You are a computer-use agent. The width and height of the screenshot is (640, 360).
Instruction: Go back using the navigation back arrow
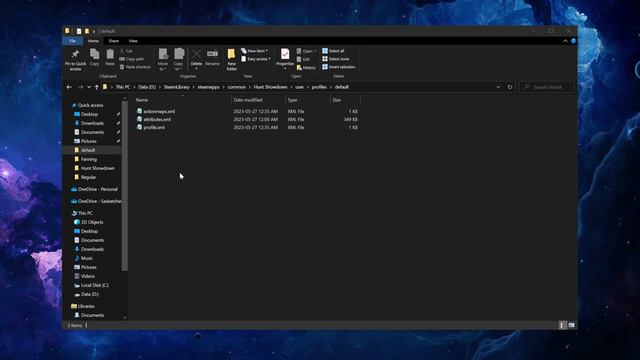pyautogui.click(x=69, y=87)
